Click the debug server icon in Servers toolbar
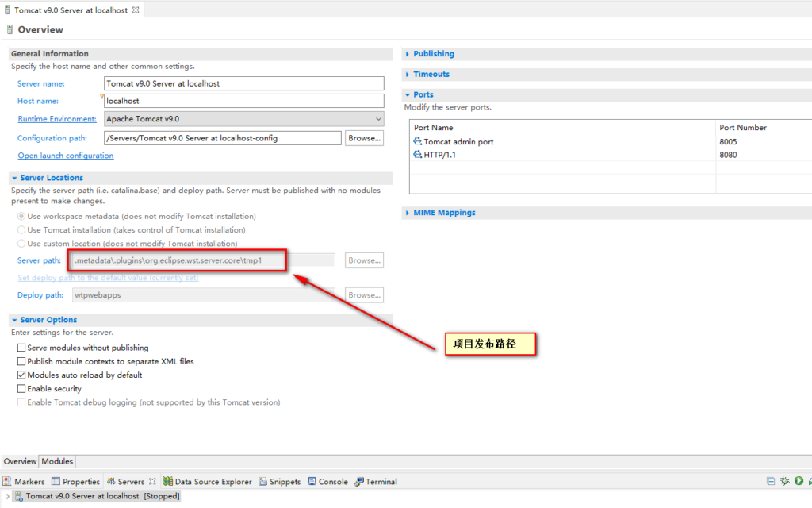 click(785, 481)
